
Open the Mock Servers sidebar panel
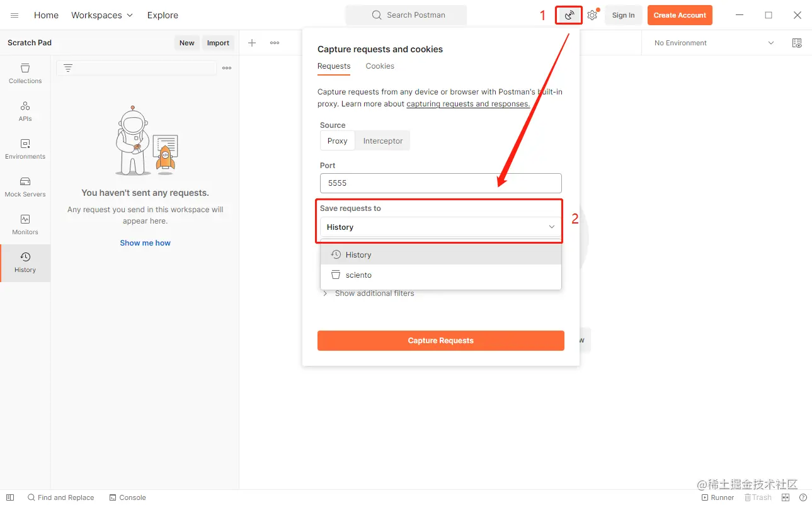pos(25,187)
